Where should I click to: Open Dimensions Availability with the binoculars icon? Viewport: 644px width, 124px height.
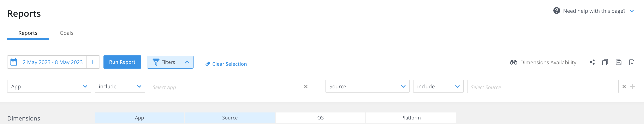pos(514,62)
